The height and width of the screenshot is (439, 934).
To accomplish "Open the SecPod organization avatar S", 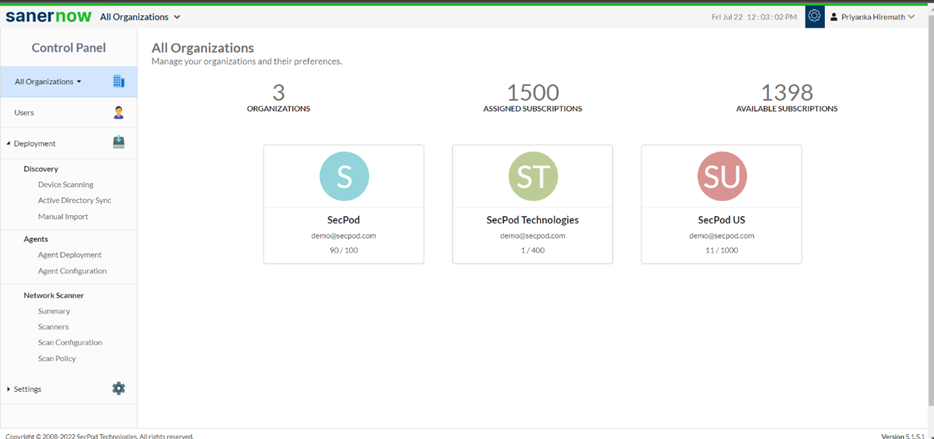I will click(x=344, y=176).
